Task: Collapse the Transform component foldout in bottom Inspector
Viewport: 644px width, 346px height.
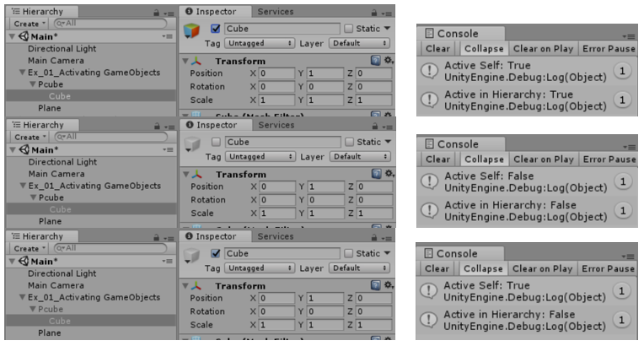Action: pyautogui.click(x=185, y=286)
